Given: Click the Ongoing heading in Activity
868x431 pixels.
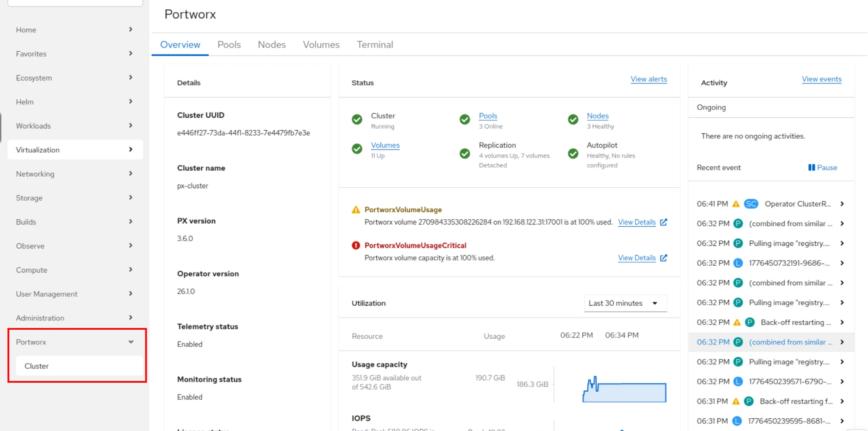Looking at the screenshot, I should pyautogui.click(x=711, y=107).
